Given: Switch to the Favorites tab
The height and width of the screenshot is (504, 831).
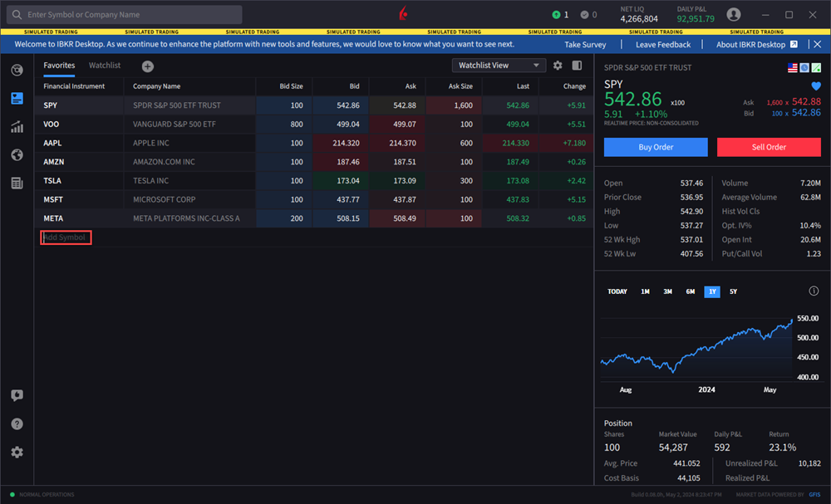Looking at the screenshot, I should 59,65.
